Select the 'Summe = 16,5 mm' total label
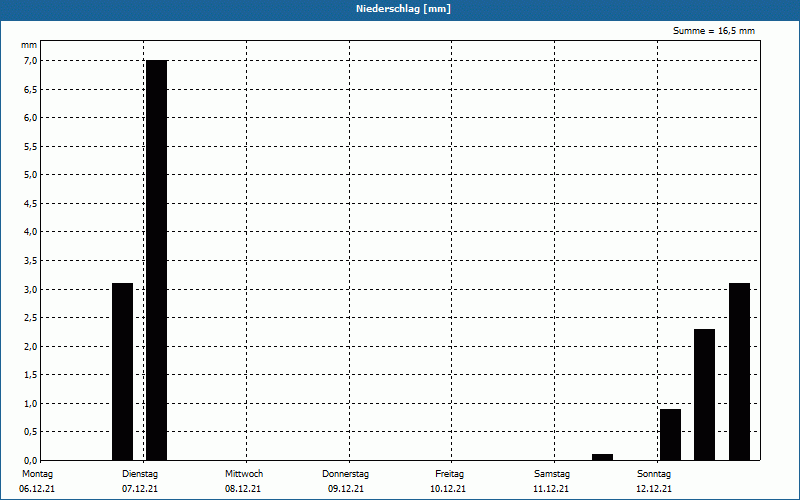The image size is (800, 500). (x=714, y=31)
